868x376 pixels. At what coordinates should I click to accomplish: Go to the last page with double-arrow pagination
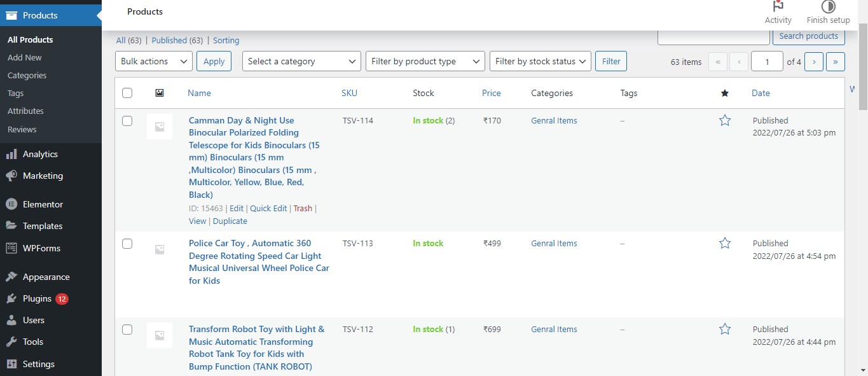tap(835, 61)
